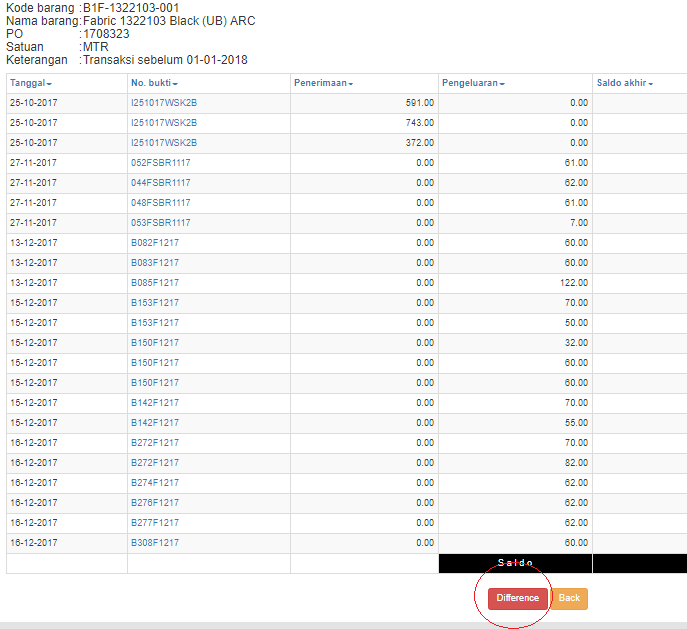Click item name Fabric 1322103 Black (UB) ARC

[x=169, y=21]
